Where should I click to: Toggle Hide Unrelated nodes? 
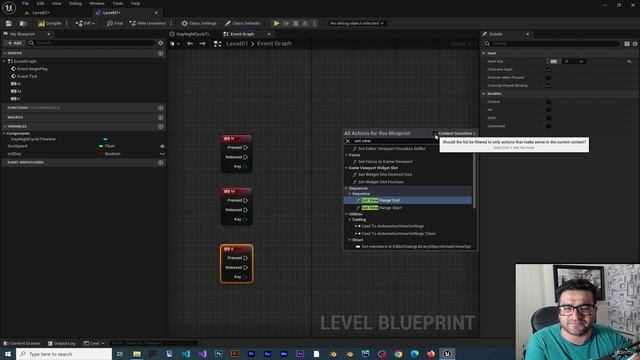[x=147, y=23]
